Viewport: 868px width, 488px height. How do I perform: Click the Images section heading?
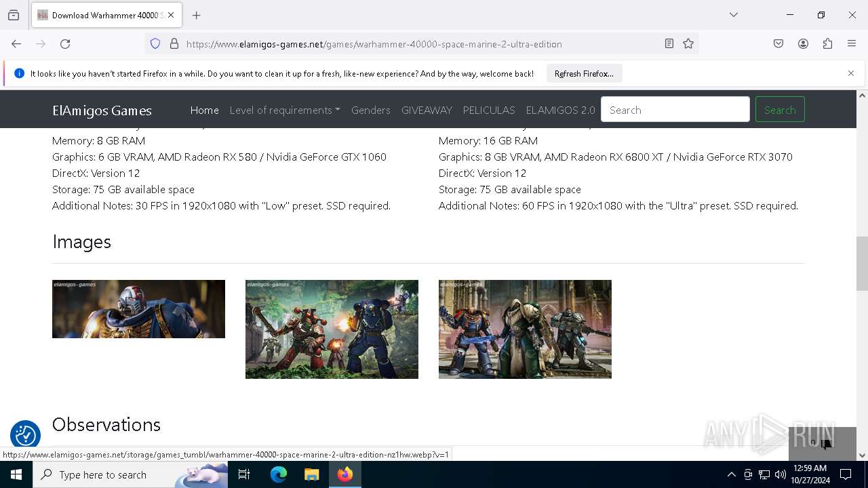click(81, 242)
